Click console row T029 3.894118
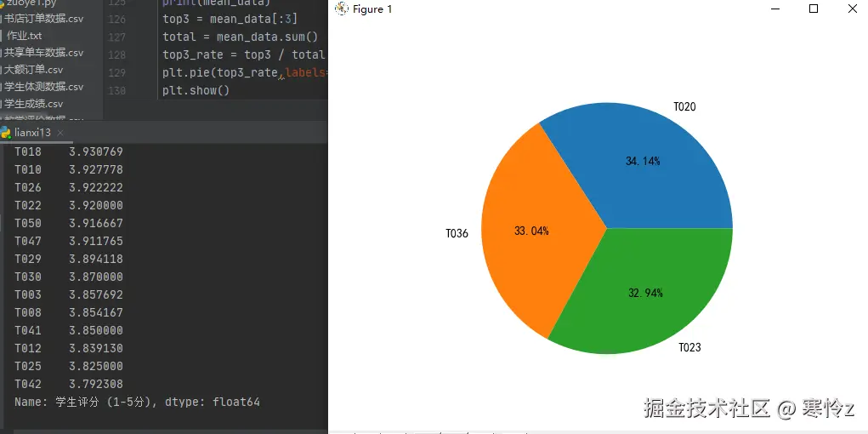 69,259
